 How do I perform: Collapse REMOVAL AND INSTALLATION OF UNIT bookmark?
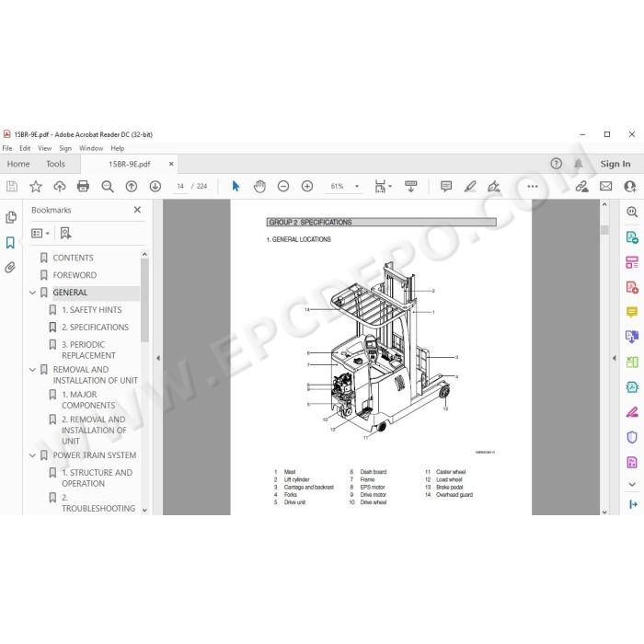(32, 370)
